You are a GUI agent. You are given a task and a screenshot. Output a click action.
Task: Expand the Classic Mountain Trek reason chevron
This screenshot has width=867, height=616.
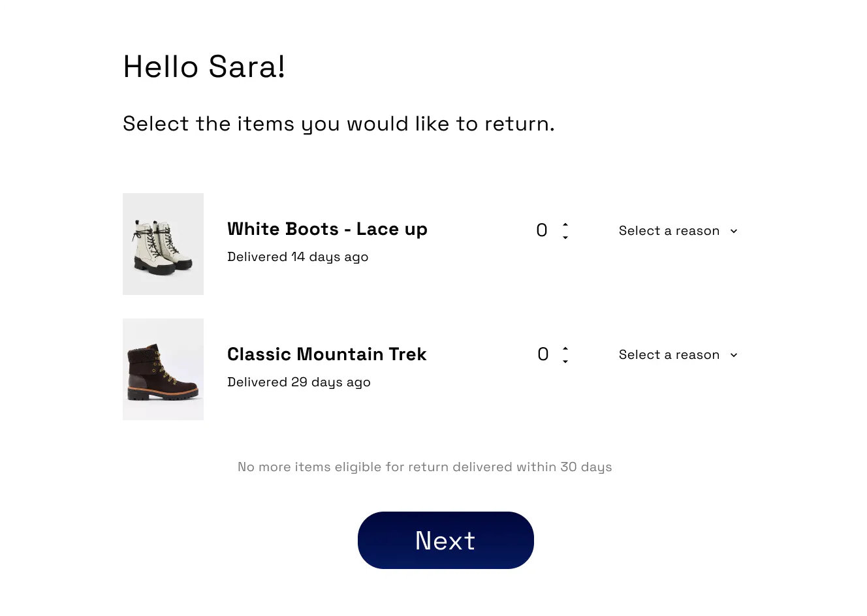pyautogui.click(x=733, y=355)
